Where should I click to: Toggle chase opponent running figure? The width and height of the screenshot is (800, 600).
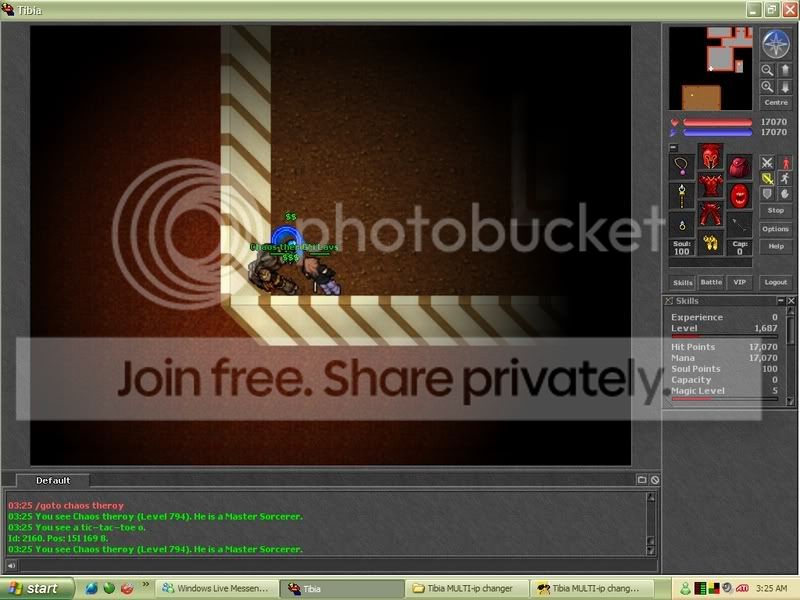tap(785, 179)
